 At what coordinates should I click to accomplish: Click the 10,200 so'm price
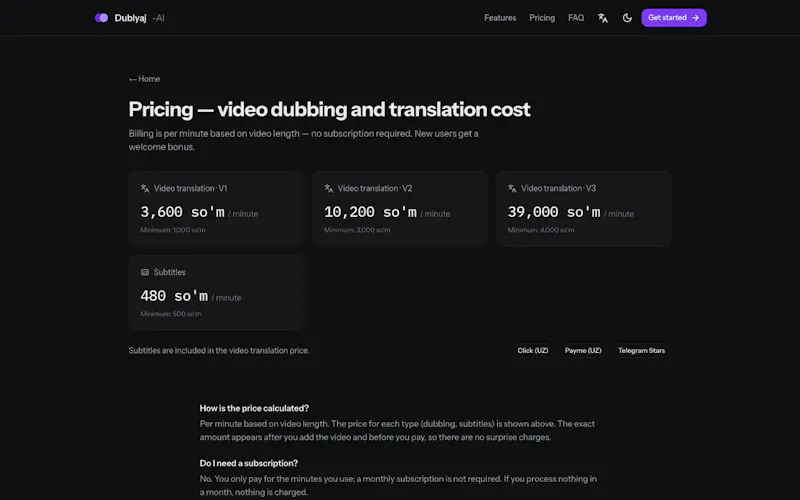pos(370,212)
